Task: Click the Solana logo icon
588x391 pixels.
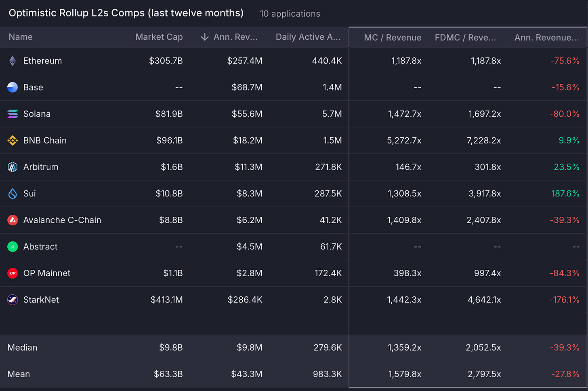Action: [13, 114]
